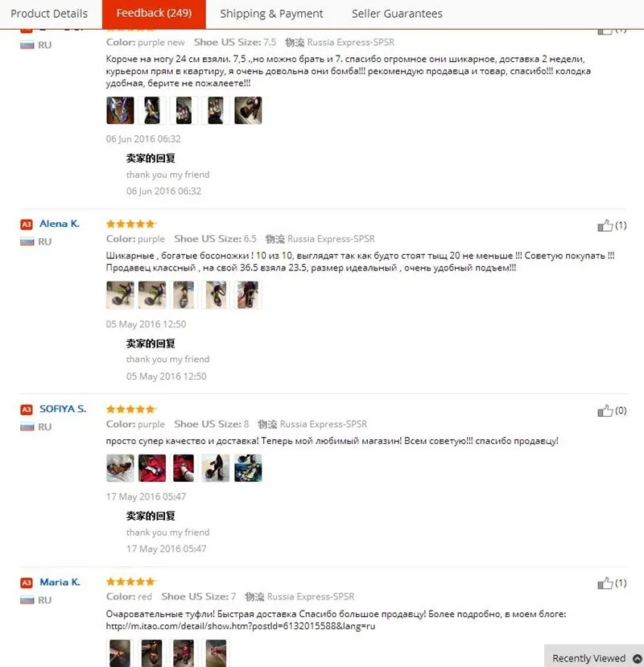644x667 pixels.
Task: Like SOFIYA S.'s review with thumbs-up
Action: [x=605, y=410]
